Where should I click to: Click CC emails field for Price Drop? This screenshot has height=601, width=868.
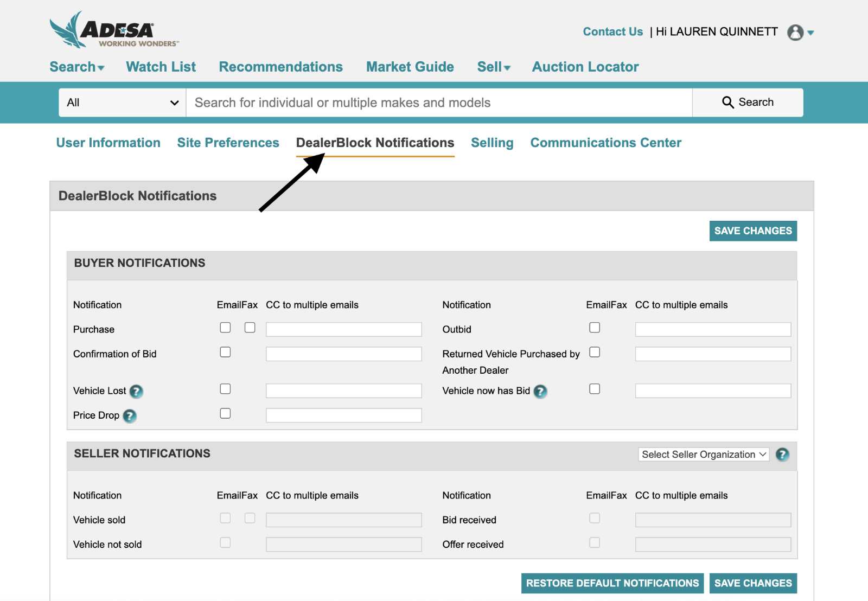(344, 415)
